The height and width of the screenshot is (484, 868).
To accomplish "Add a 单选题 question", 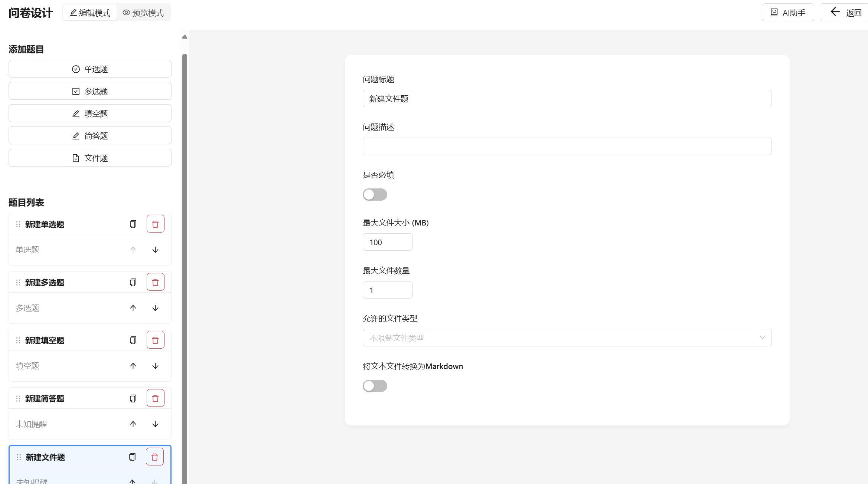I will click(89, 69).
